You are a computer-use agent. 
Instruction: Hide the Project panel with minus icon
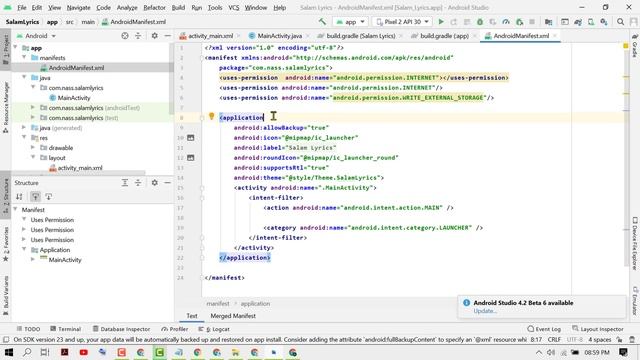pyautogui.click(x=167, y=36)
